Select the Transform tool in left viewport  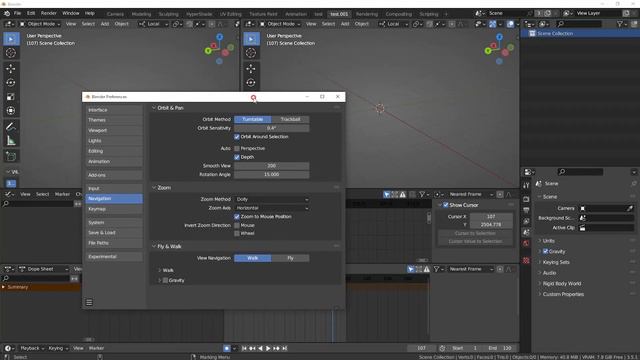pos(11,111)
